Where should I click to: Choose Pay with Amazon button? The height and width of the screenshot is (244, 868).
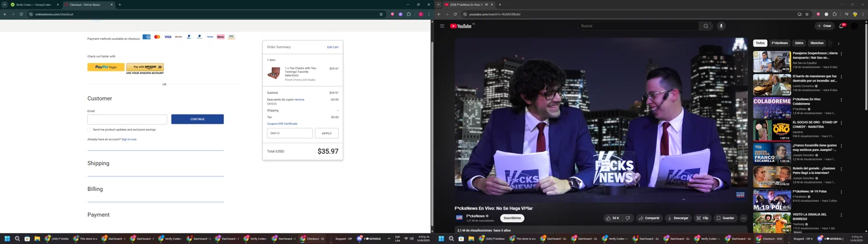(145, 67)
